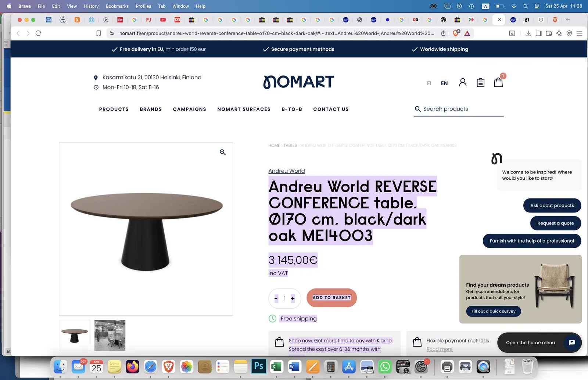Click the Brave Shields icon
Image resolution: width=588 pixels, height=380 pixels.
(x=456, y=33)
